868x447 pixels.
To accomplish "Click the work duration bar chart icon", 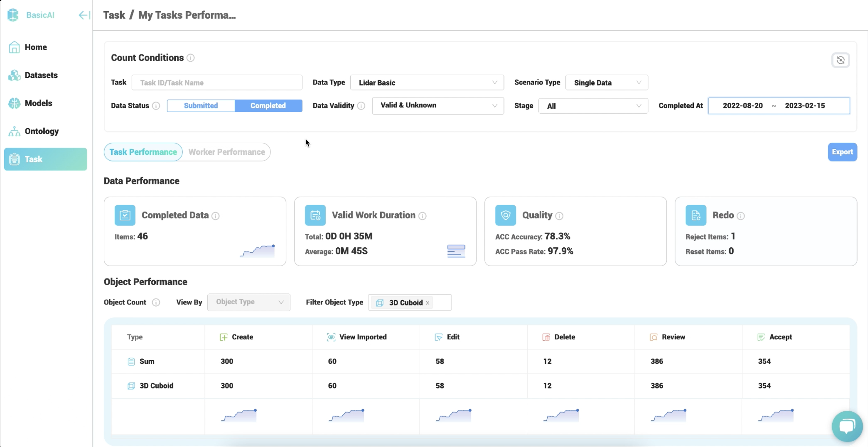I will click(x=456, y=251).
